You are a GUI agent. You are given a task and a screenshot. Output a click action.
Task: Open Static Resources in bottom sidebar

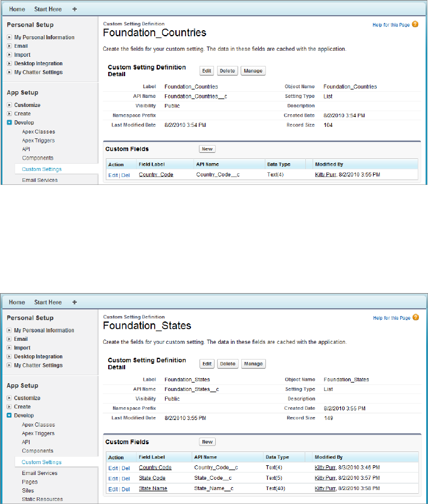pyautogui.click(x=42, y=499)
